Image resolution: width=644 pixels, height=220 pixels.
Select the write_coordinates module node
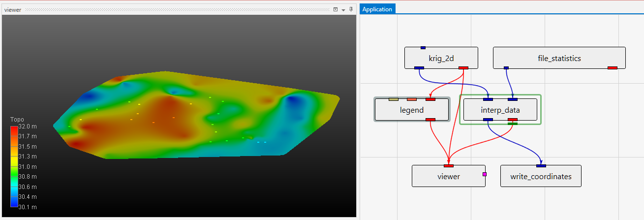[541, 176]
